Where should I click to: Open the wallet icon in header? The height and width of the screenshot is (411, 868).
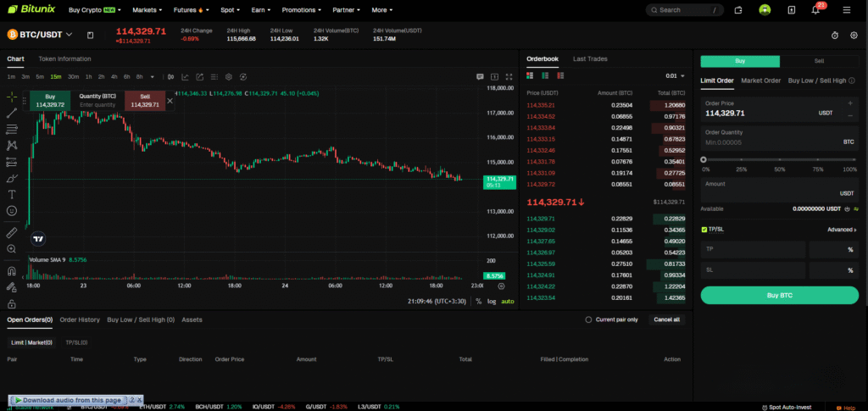738,10
